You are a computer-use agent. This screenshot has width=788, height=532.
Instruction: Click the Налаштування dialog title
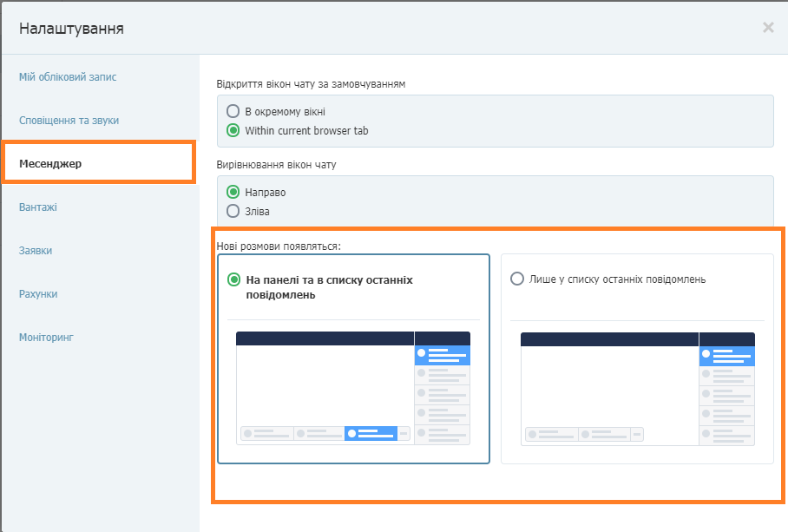coord(71,28)
